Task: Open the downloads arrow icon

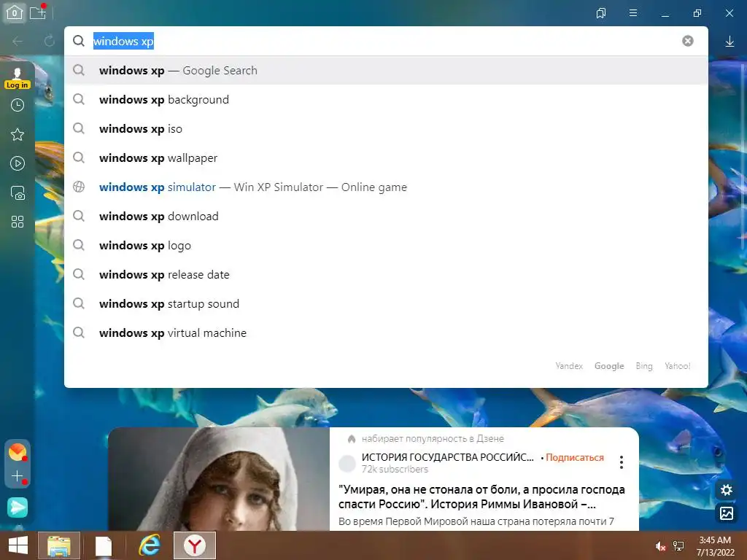Action: pyautogui.click(x=729, y=42)
